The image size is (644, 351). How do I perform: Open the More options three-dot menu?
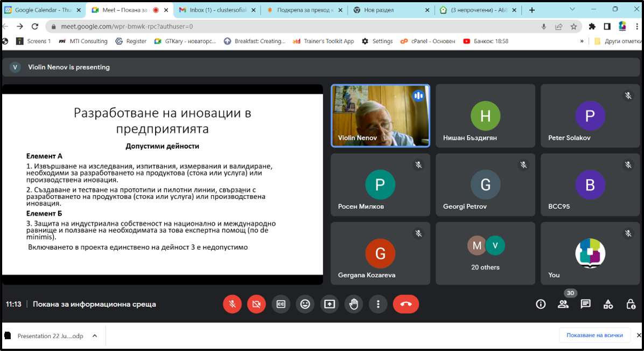pos(378,304)
